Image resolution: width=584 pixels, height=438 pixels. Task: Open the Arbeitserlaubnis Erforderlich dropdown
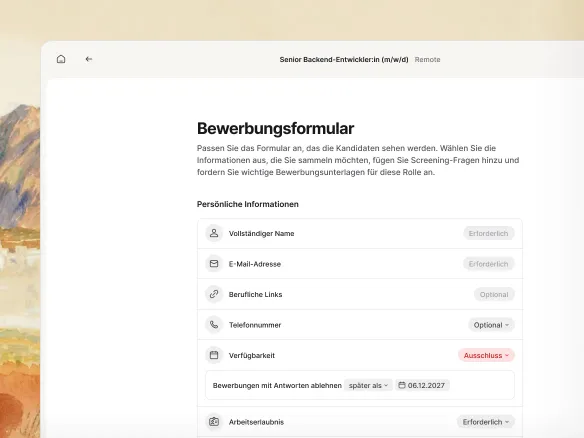[x=486, y=422]
